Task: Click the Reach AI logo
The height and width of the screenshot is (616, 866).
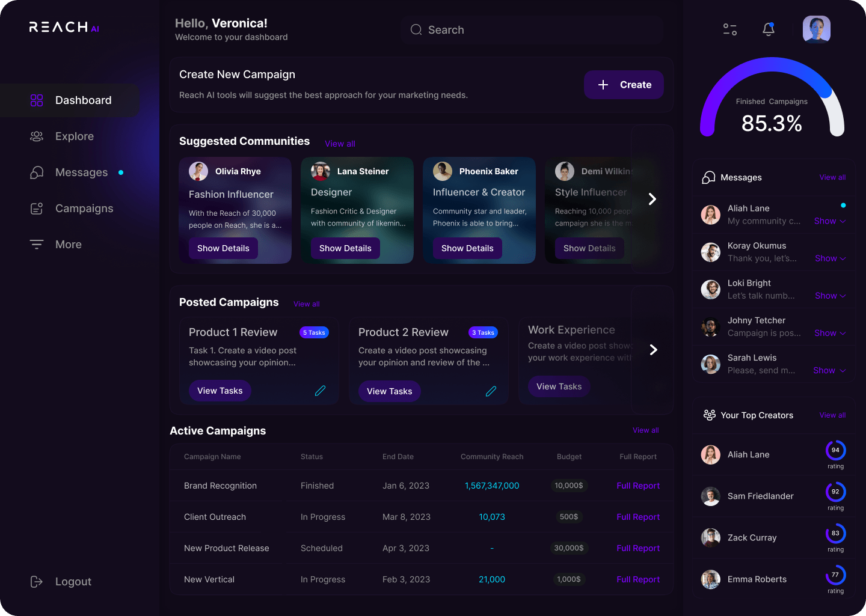Action: [64, 27]
